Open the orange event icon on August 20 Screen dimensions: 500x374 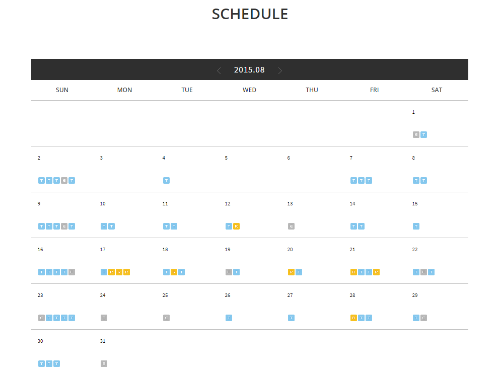pos(291,272)
